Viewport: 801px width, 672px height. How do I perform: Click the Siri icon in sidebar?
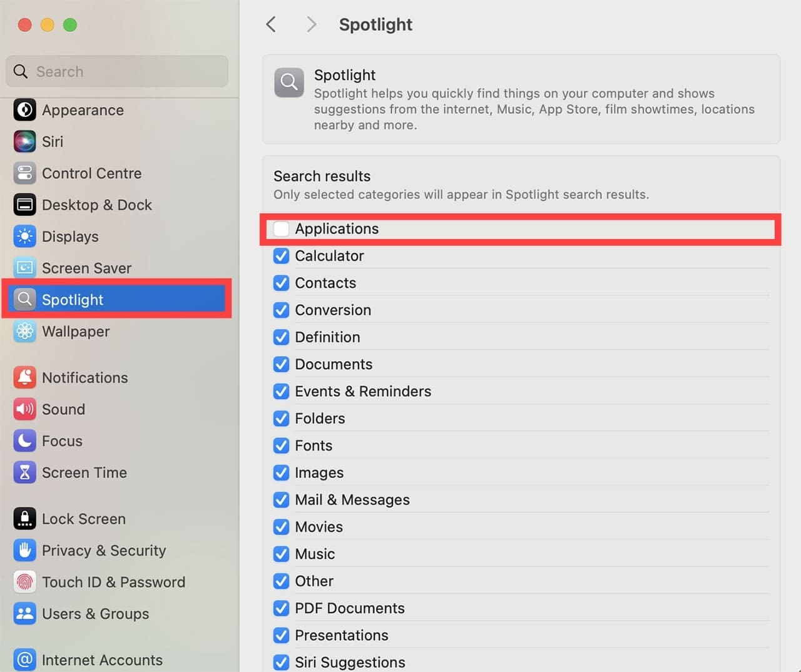click(25, 141)
